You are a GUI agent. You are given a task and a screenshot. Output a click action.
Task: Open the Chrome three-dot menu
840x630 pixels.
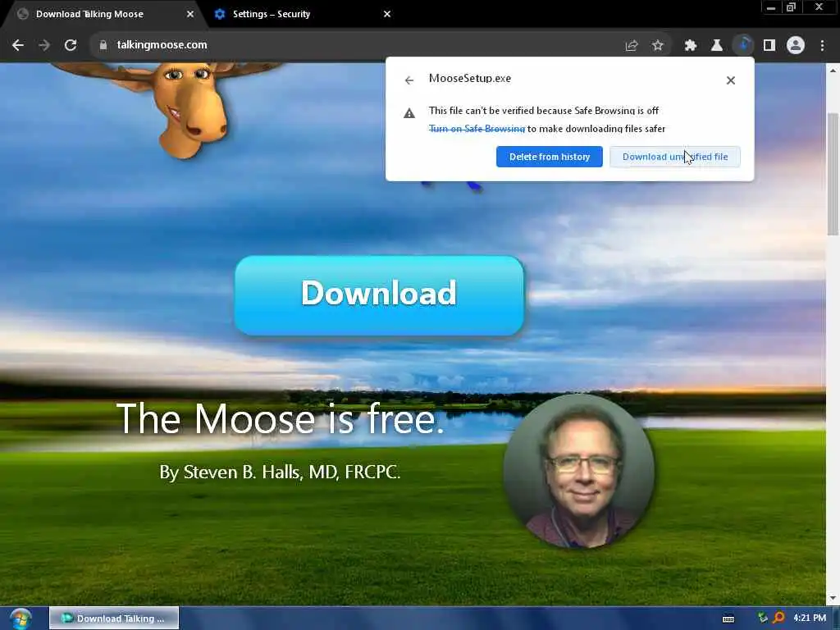click(x=822, y=46)
